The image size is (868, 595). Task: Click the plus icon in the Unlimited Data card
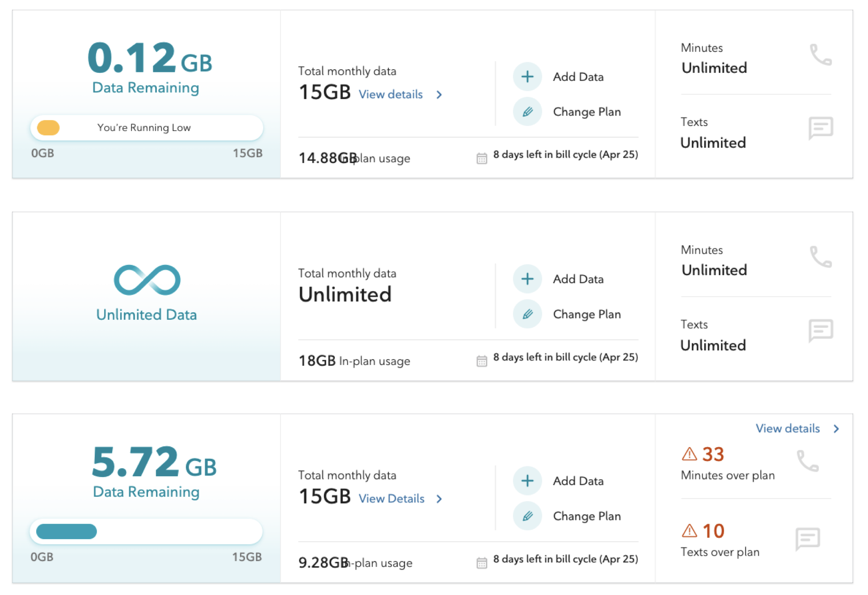(x=527, y=279)
